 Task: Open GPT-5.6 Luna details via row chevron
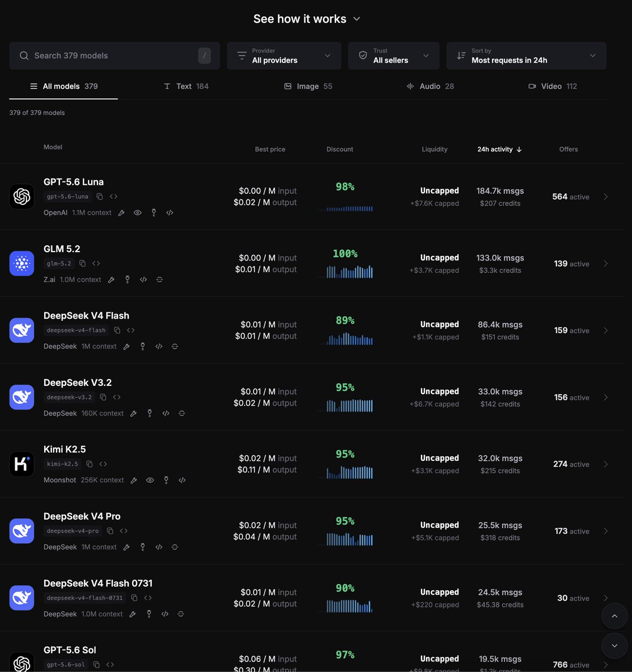pyautogui.click(x=606, y=197)
